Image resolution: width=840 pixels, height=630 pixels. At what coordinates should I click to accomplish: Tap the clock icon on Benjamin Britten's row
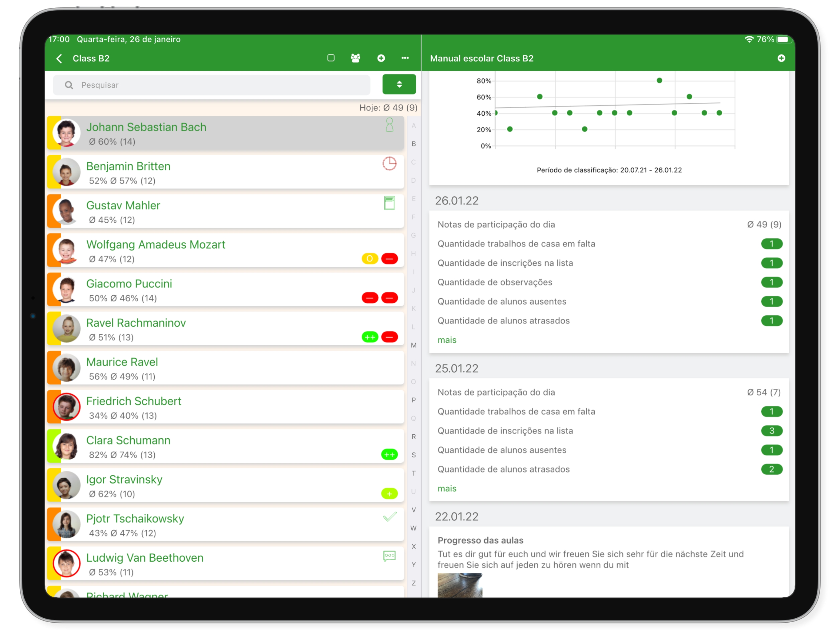click(389, 164)
